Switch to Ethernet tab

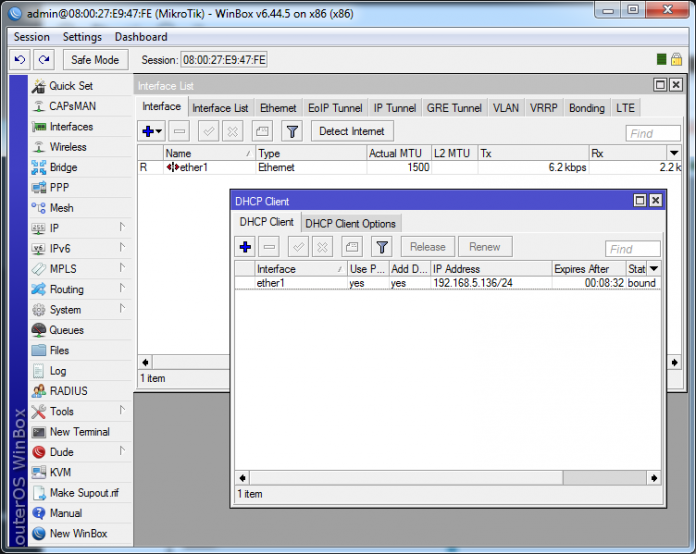coord(278,108)
